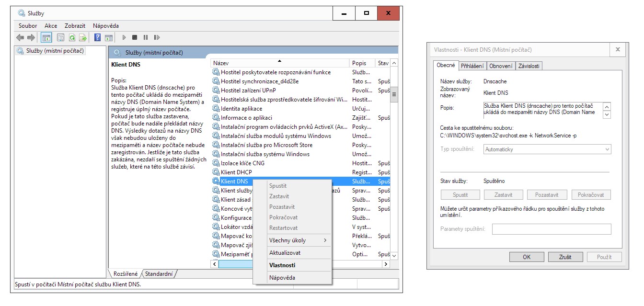Click the Restart service toolbar icon
Viewport: 644px width, 306px height.
(156, 37)
